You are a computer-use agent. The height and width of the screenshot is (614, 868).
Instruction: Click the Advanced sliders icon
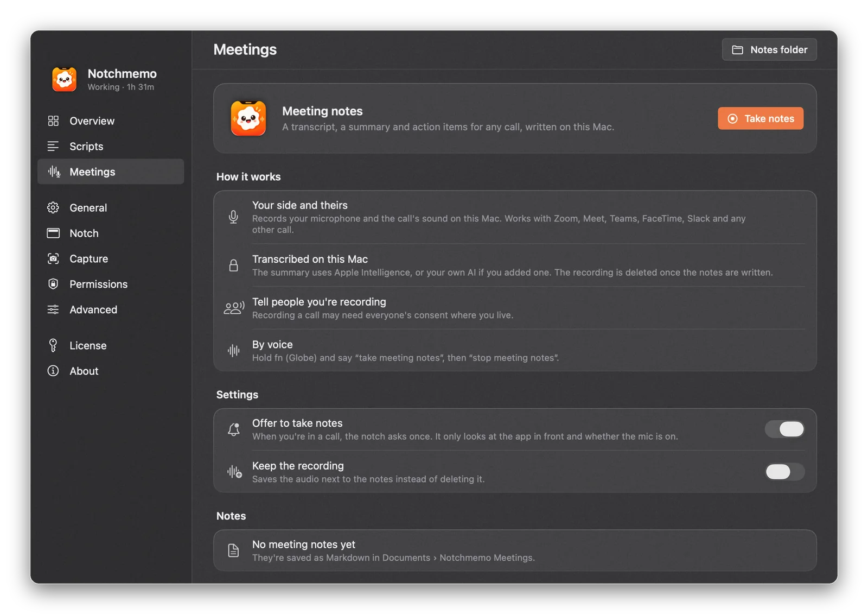[x=53, y=309]
